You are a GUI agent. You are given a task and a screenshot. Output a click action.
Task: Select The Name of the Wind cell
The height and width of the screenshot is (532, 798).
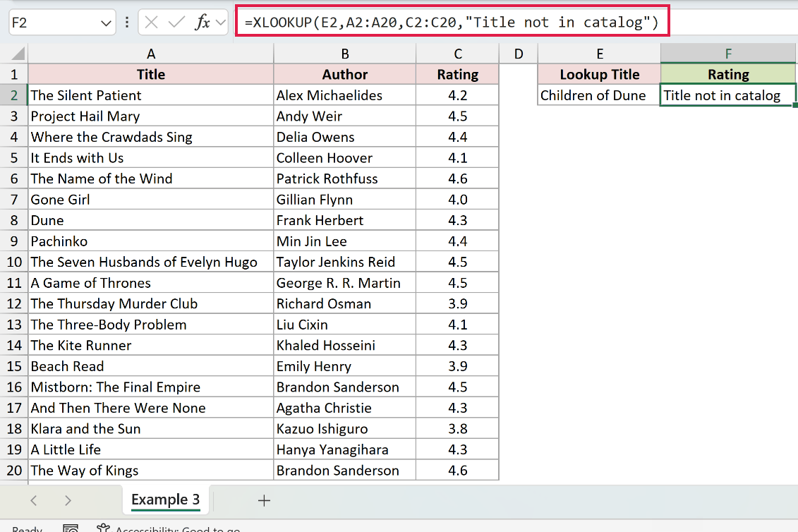[x=151, y=179]
